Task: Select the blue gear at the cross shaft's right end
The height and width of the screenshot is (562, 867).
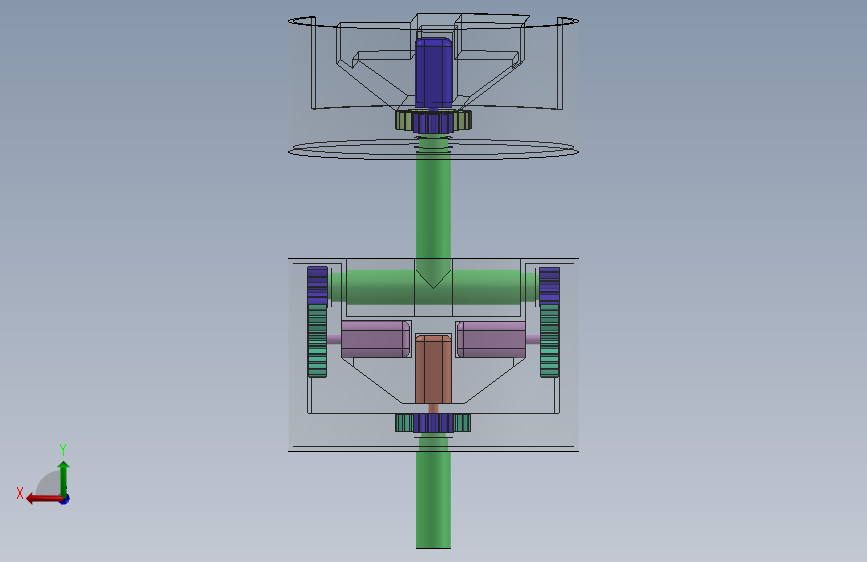Action: point(549,285)
